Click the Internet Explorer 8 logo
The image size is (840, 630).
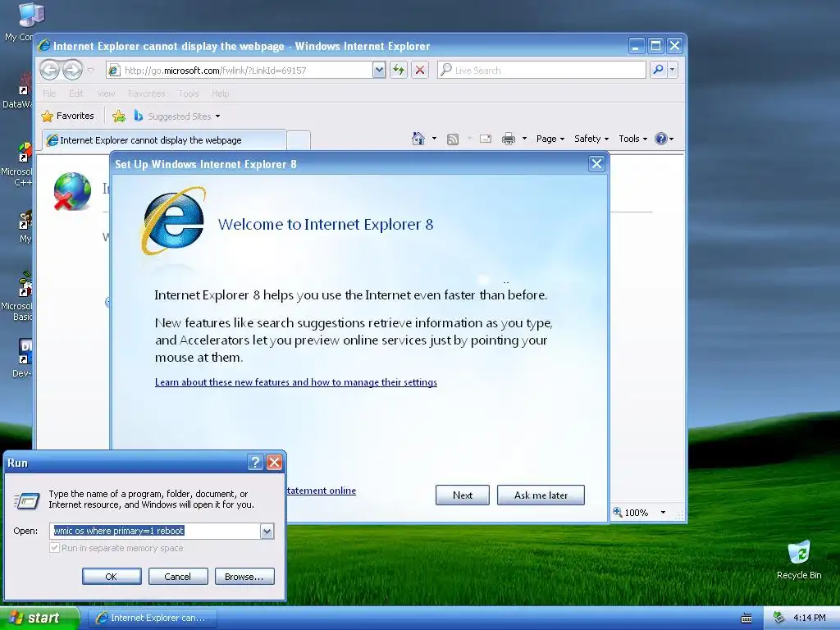click(174, 221)
